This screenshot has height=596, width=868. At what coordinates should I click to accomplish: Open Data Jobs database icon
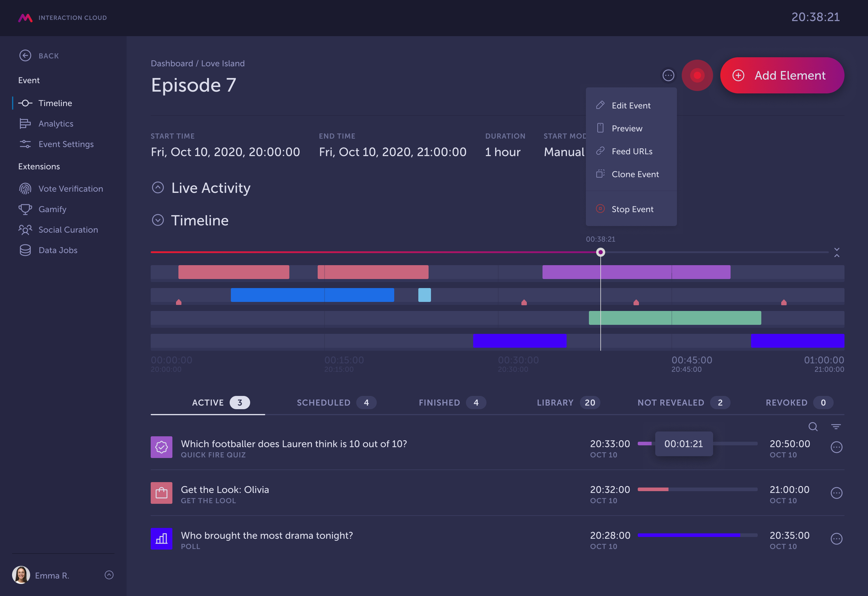tap(25, 250)
